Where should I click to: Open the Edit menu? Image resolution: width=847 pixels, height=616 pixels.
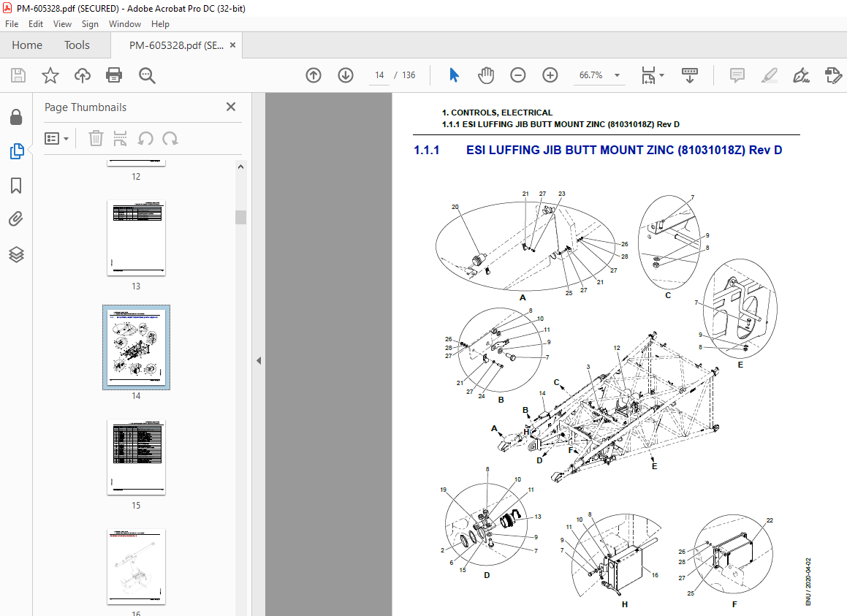point(36,24)
